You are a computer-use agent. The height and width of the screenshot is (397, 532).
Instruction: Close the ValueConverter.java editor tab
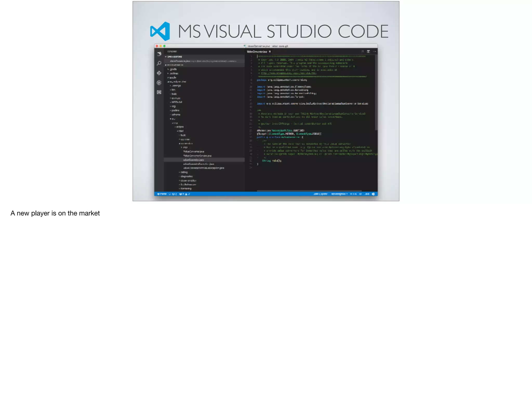pos(270,51)
